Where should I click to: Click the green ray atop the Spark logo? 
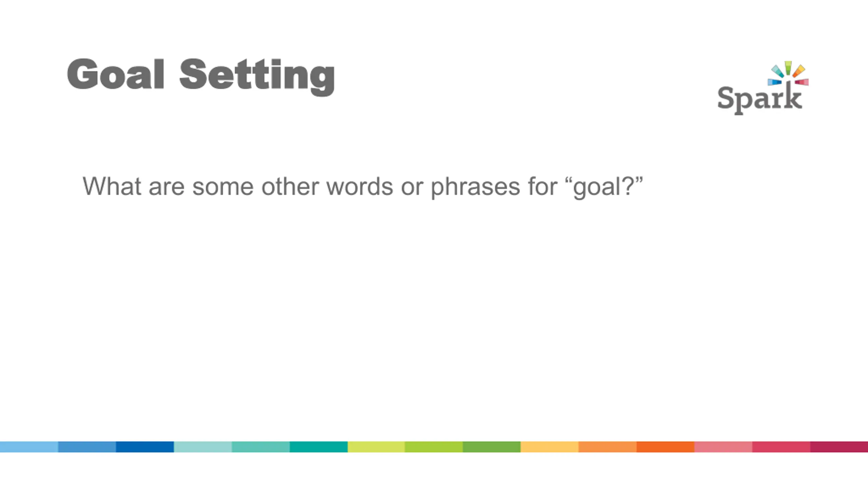coord(788,67)
